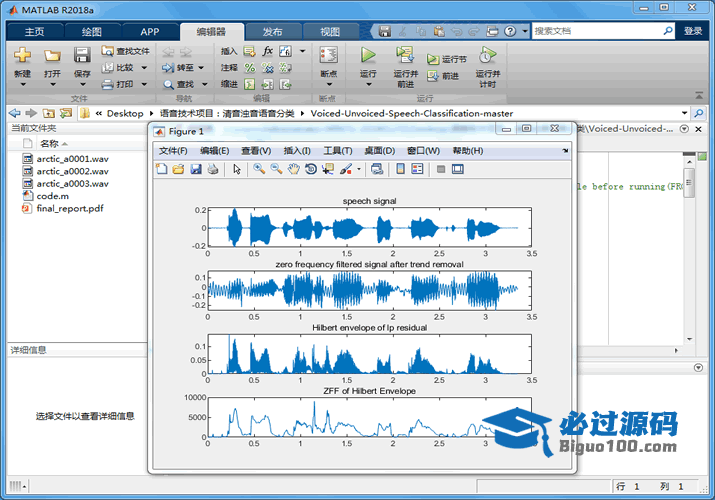Screen dimensions: 715x500
Task: Toggle the Brush data tool
Action: 346,169
